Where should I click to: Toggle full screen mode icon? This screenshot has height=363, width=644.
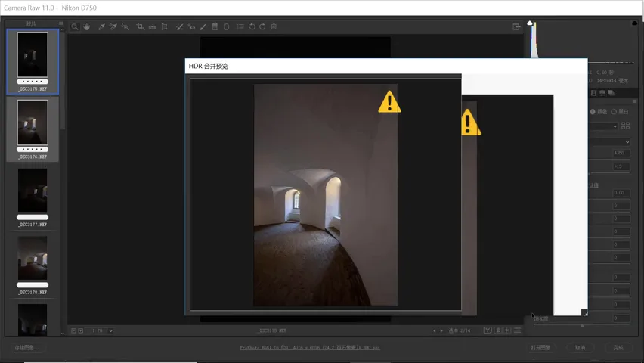tap(516, 26)
